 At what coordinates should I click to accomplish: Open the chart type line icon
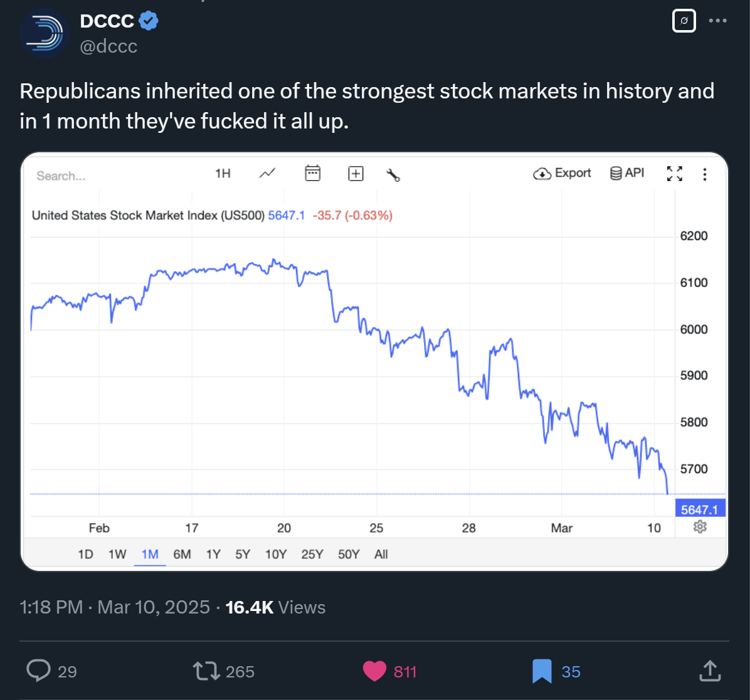267,173
